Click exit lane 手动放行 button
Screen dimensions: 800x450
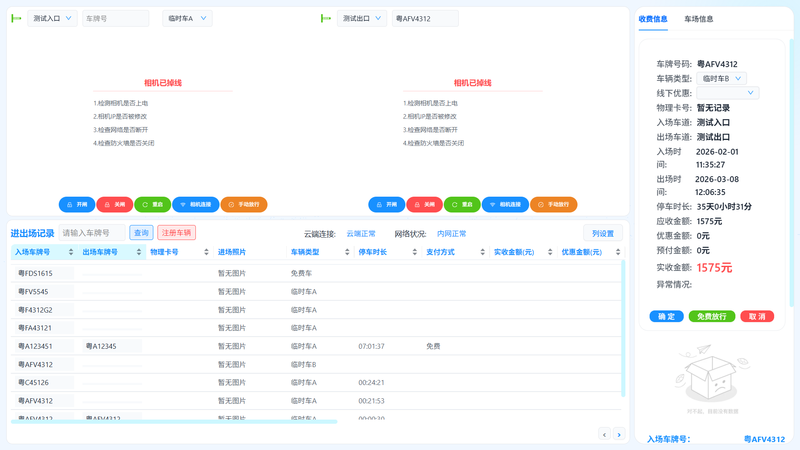(x=554, y=205)
